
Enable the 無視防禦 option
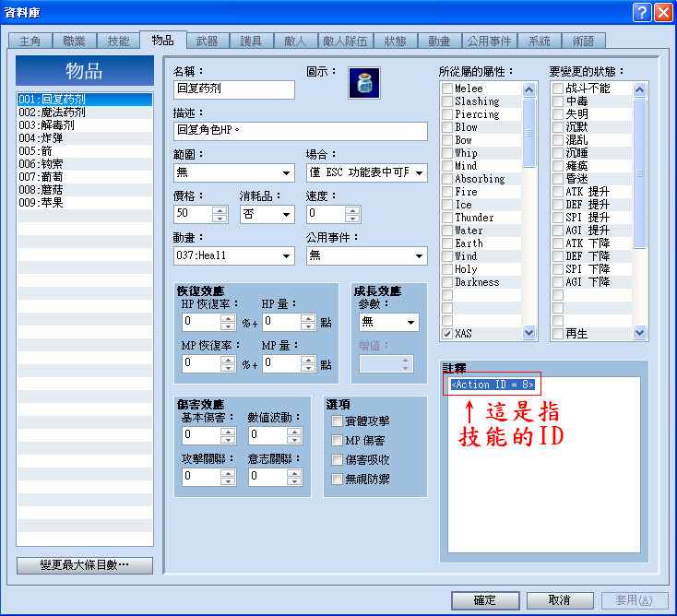pyautogui.click(x=337, y=480)
